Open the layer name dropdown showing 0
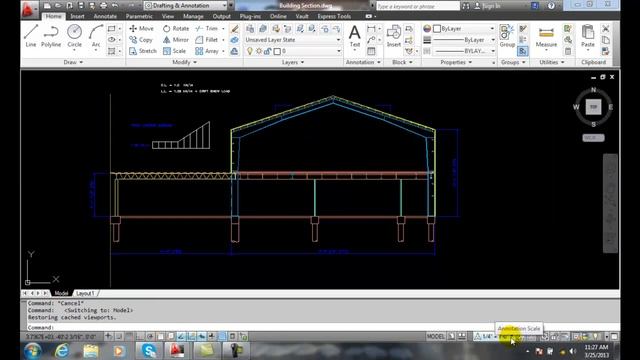Viewport: 640px width, 360px height. coord(293,51)
